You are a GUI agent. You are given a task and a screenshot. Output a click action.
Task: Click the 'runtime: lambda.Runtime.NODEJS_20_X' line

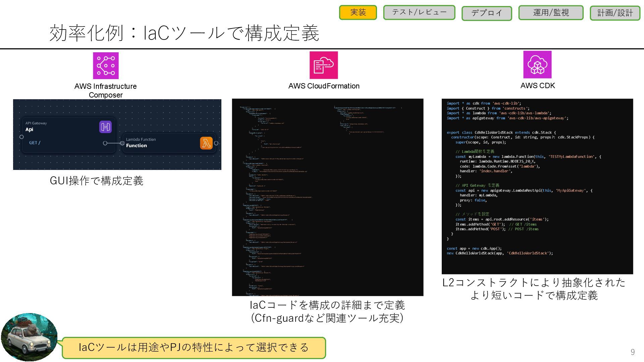497,161
